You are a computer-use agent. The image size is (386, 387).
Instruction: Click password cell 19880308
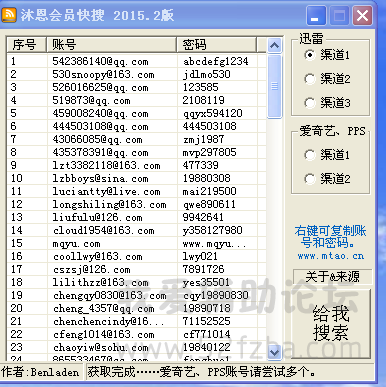tap(207, 178)
